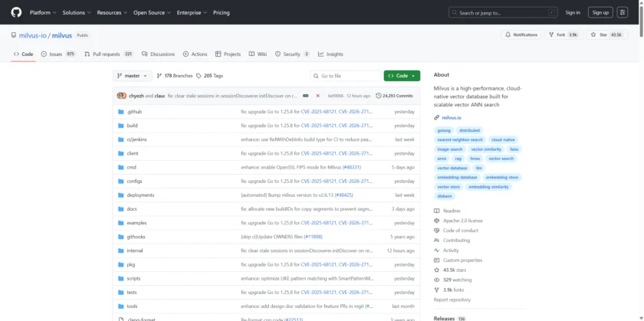Open the Discussions tab

(158, 54)
